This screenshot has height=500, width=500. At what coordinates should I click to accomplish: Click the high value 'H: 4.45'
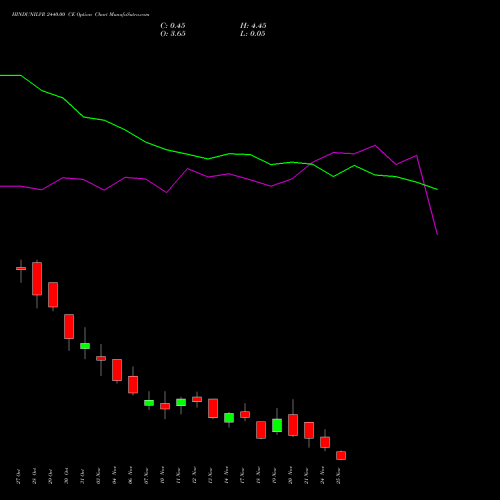(x=253, y=26)
